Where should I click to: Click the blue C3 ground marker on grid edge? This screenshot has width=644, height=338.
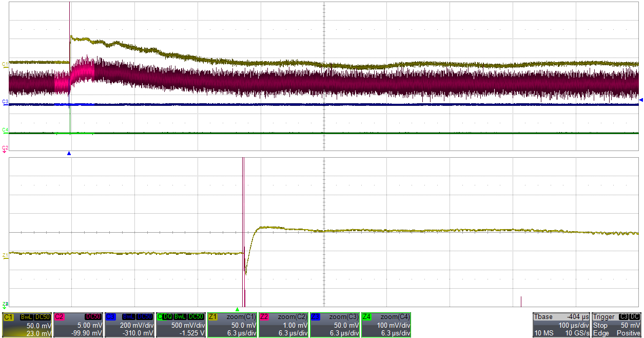[x=5, y=102]
